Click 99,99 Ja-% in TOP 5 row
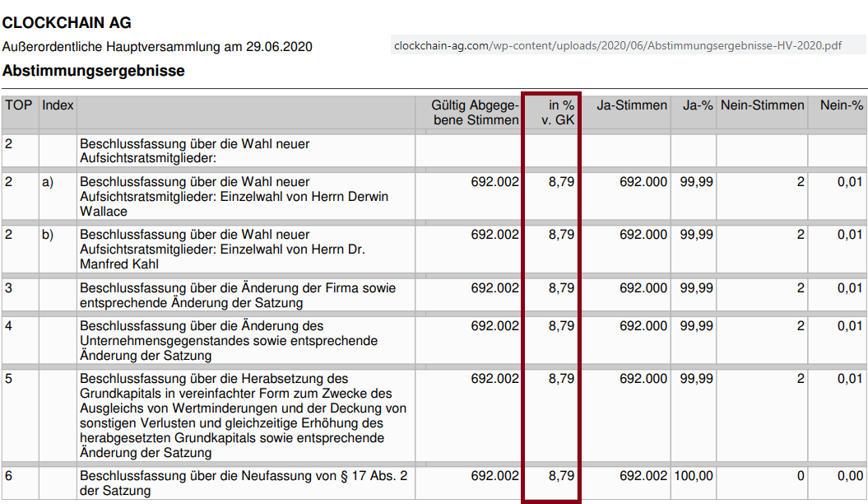This screenshot has height=504, width=868. click(696, 378)
